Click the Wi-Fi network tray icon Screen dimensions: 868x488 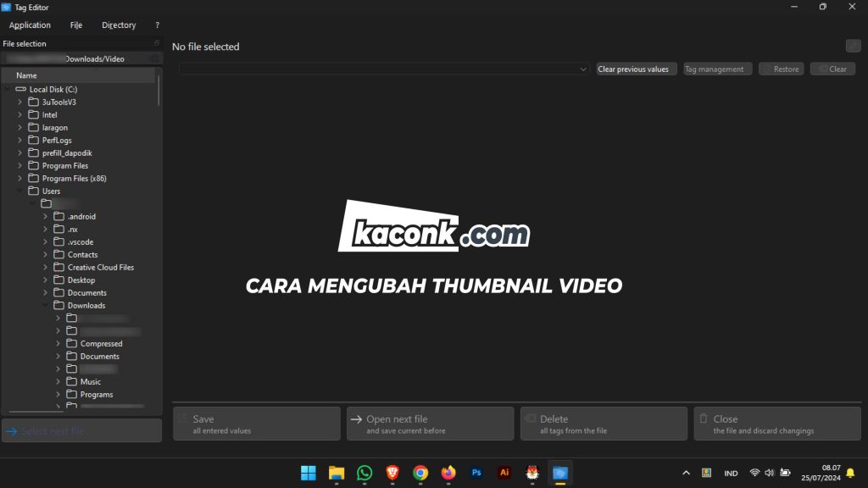[754, 473]
